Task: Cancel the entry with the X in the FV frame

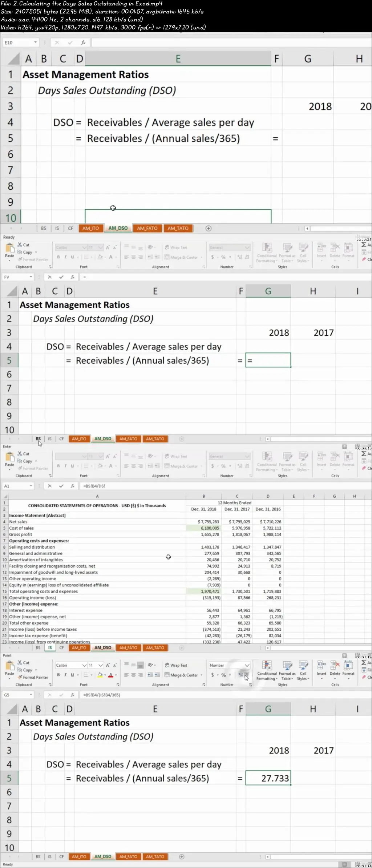Action: (50, 277)
